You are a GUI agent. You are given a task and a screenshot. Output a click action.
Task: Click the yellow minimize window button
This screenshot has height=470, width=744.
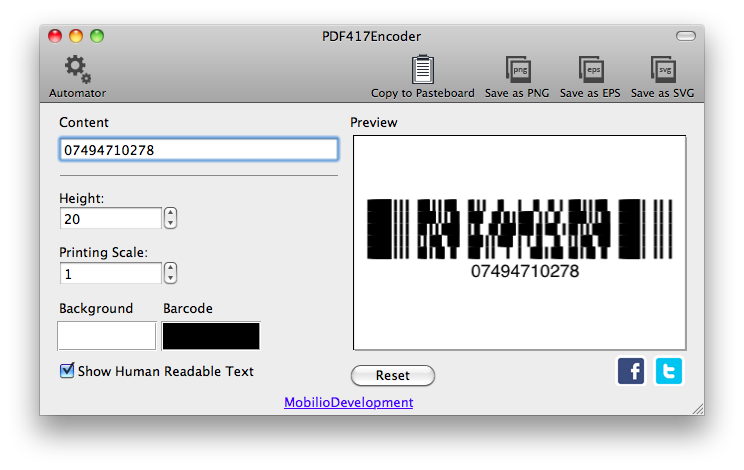[76, 36]
